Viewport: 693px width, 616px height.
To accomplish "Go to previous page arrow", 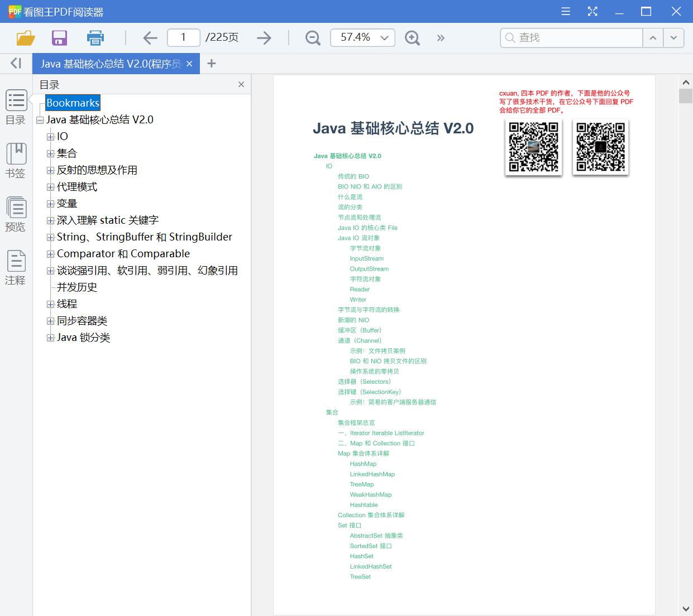I will (150, 38).
